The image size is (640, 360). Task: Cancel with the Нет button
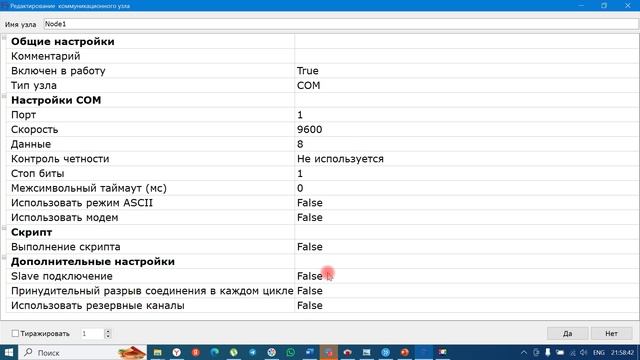pos(611,333)
